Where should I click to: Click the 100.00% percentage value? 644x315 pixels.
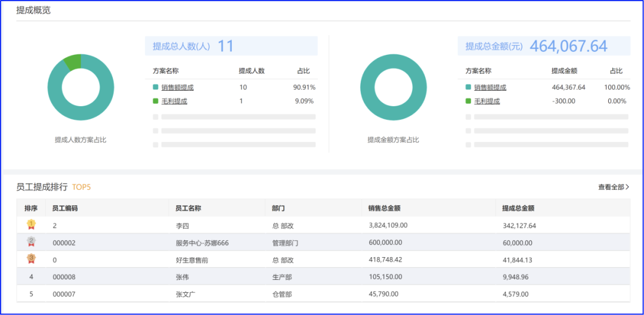pos(617,88)
